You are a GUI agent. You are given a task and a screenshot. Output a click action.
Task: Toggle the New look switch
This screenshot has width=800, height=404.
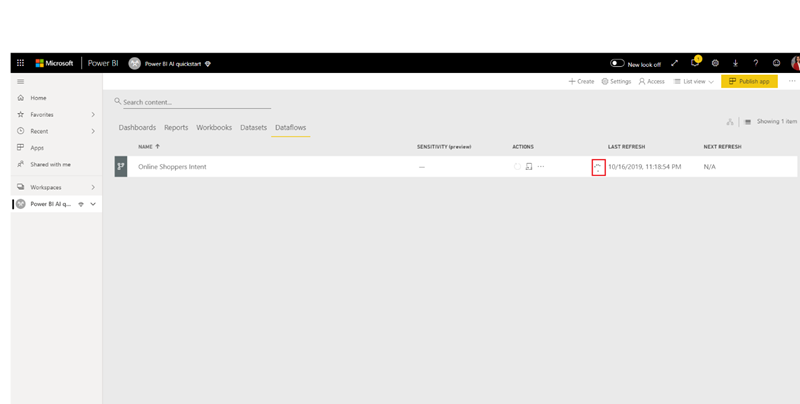tap(617, 63)
